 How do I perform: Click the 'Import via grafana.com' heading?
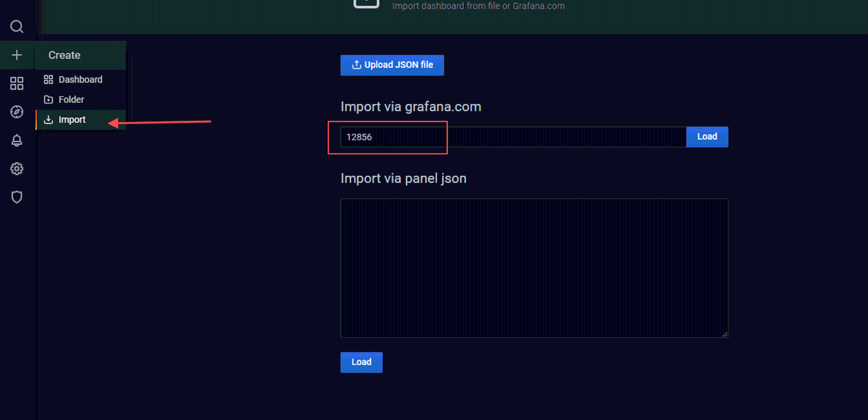click(411, 107)
